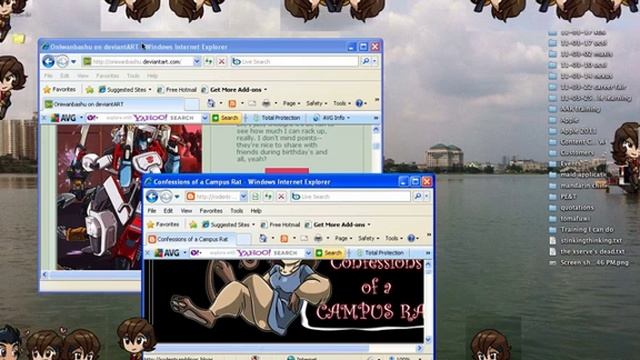Open AVG Info dropdown in deviantART window

pos(331,118)
